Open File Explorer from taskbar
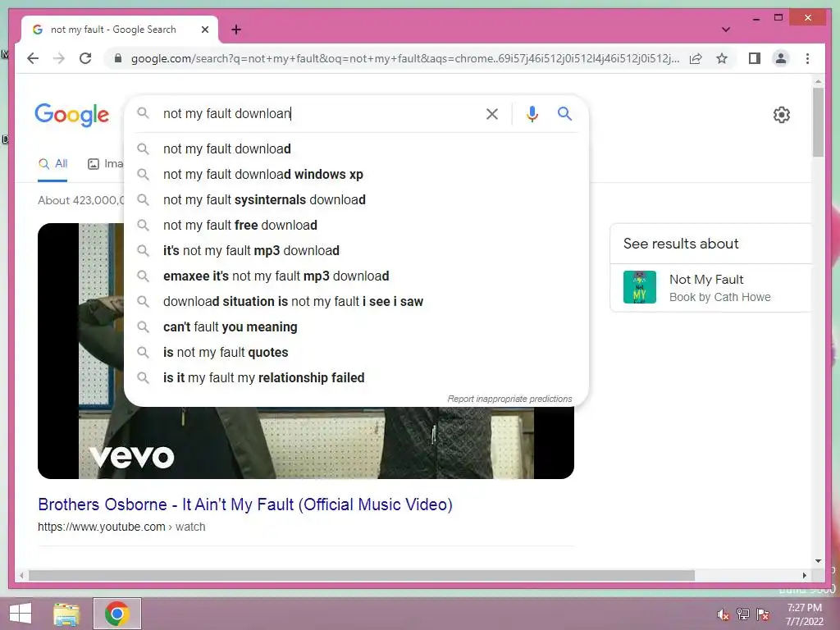 tap(66, 614)
